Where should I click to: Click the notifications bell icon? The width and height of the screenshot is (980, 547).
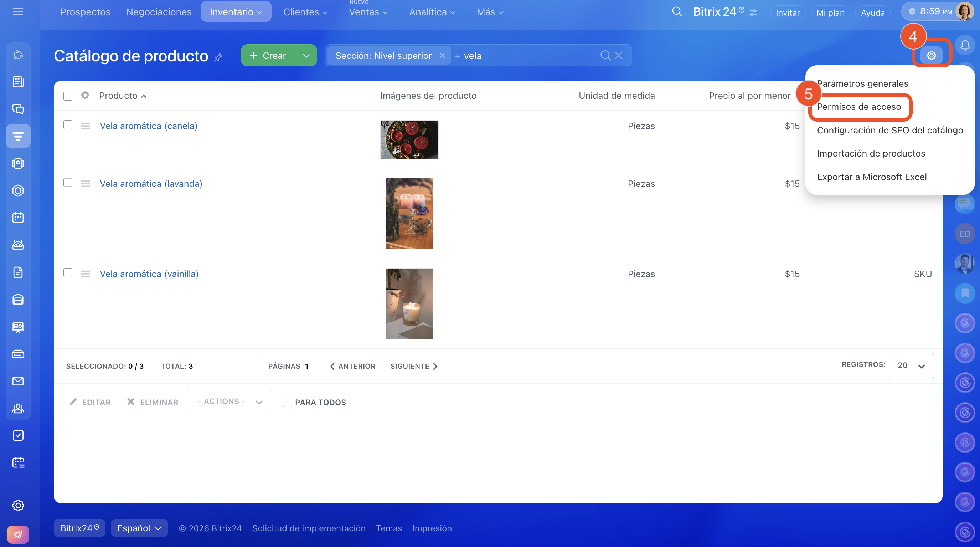point(965,45)
